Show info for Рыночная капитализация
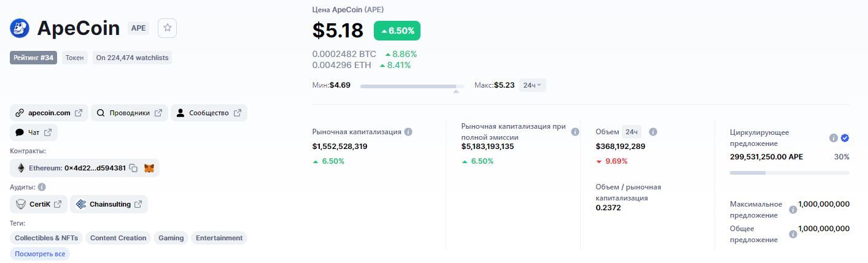Image resolution: width=868 pixels, height=263 pixels. [x=408, y=132]
